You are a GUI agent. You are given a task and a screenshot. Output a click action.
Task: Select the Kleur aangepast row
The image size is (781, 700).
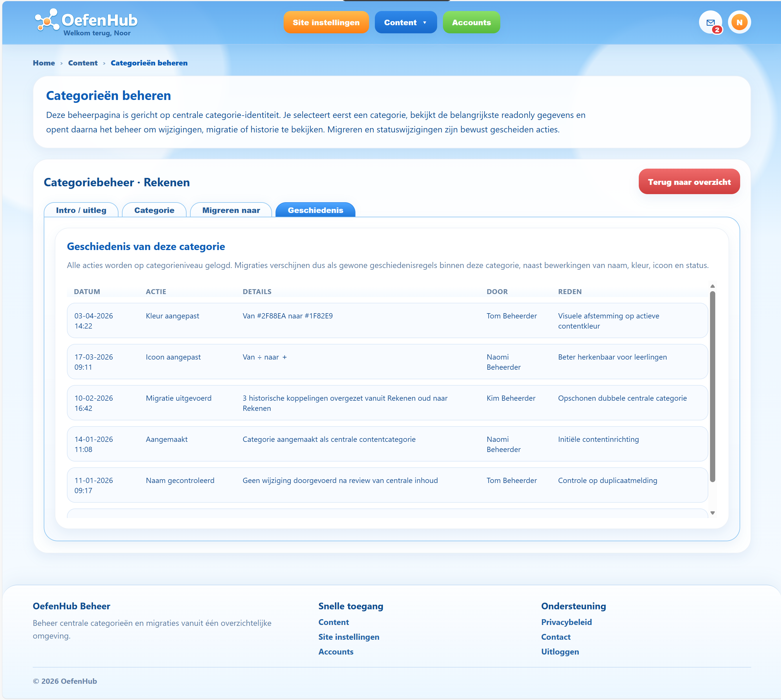click(x=387, y=320)
